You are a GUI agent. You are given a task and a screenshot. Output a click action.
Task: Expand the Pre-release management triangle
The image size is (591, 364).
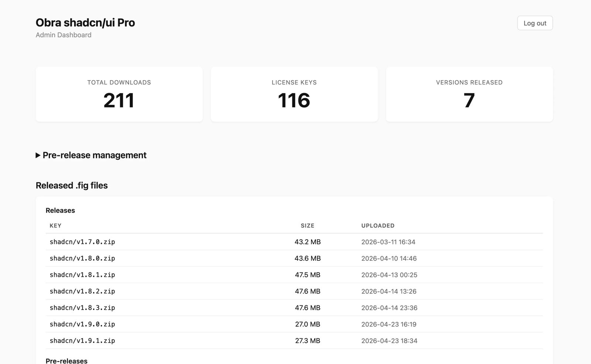pyautogui.click(x=38, y=155)
